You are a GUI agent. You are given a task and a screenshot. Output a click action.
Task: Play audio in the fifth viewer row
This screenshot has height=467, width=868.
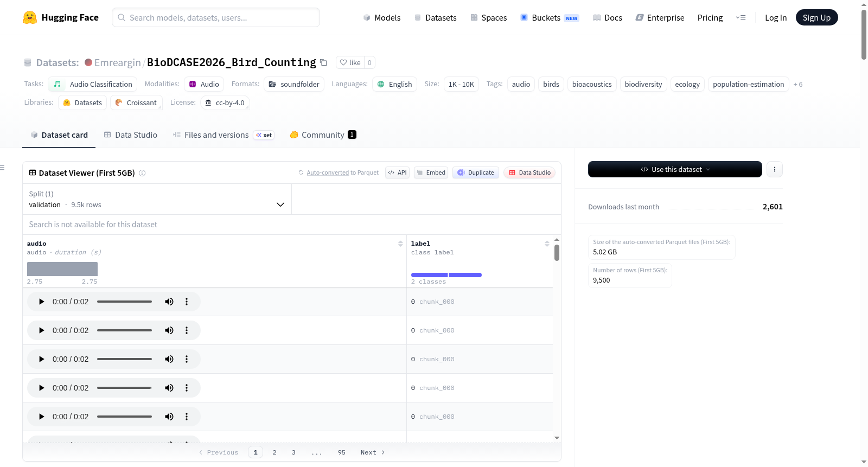[41, 417]
